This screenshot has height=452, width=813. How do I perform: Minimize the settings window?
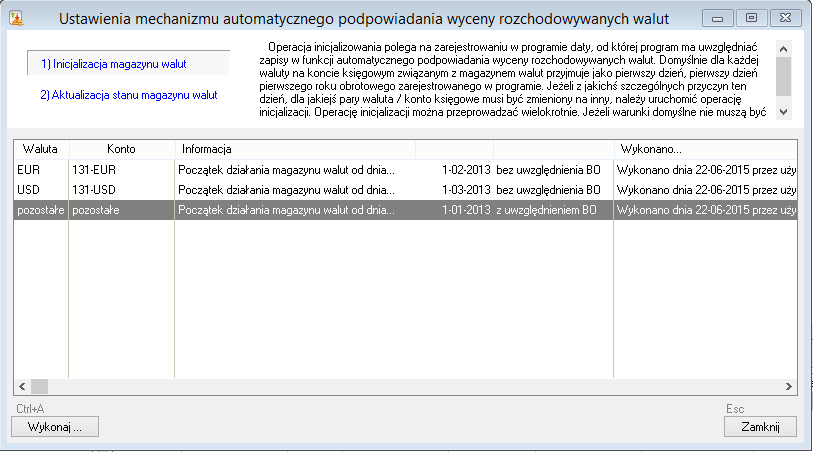718,18
